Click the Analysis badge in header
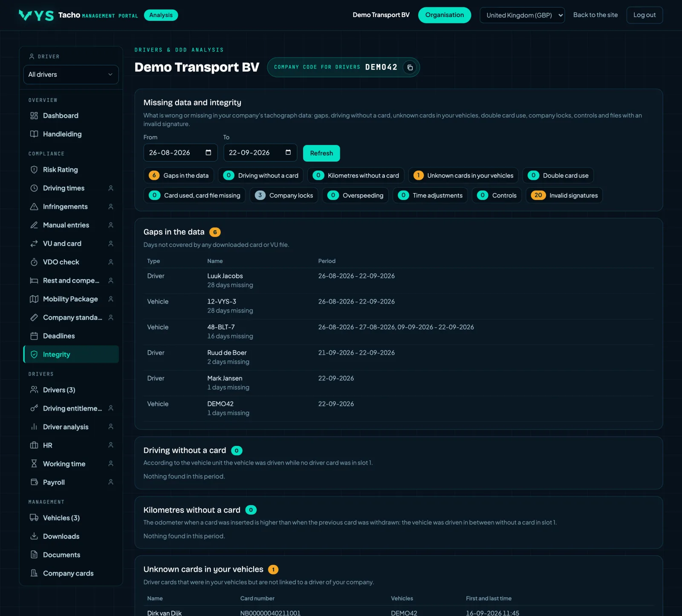 click(161, 15)
